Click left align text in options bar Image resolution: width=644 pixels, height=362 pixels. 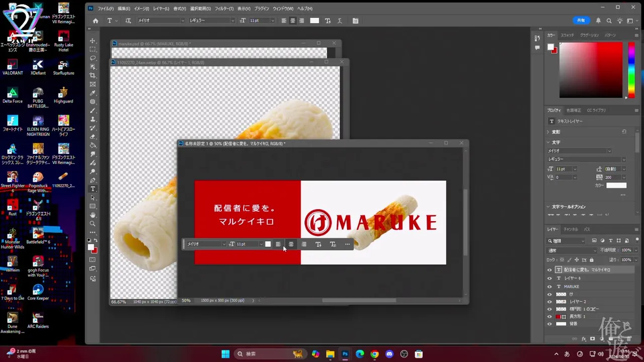pyautogui.click(x=283, y=21)
